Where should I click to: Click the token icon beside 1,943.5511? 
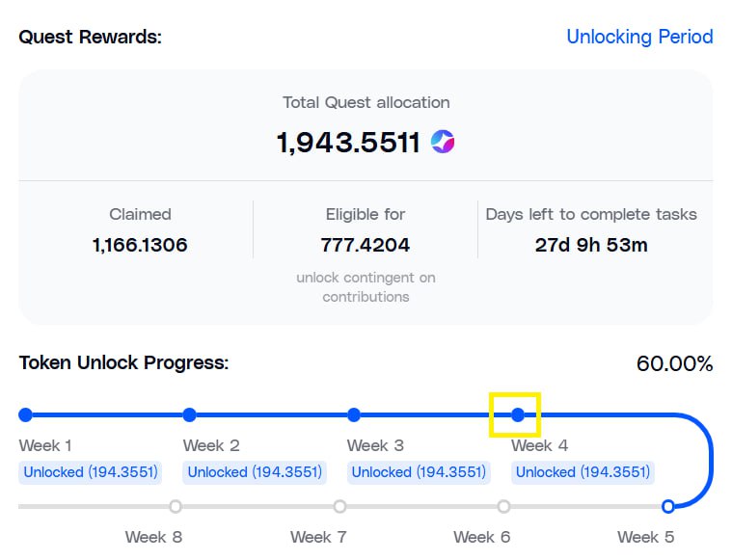tap(443, 143)
